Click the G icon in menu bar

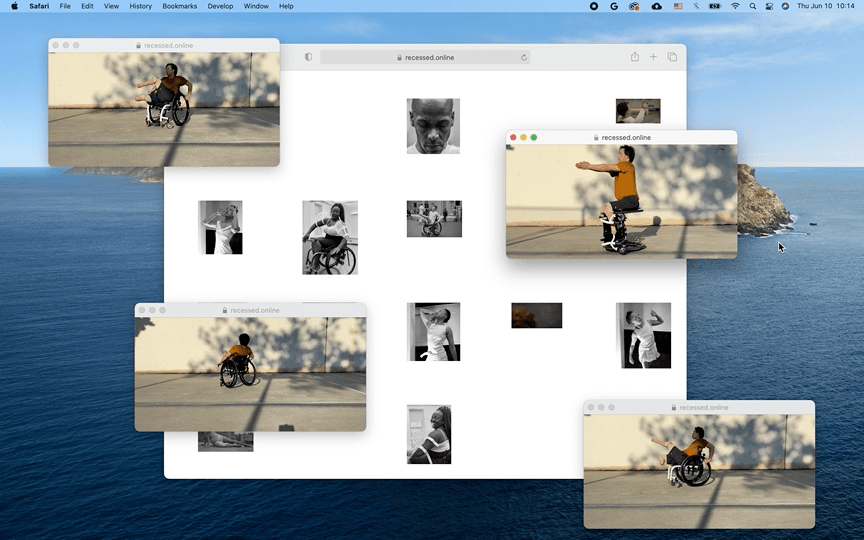pyautogui.click(x=614, y=6)
